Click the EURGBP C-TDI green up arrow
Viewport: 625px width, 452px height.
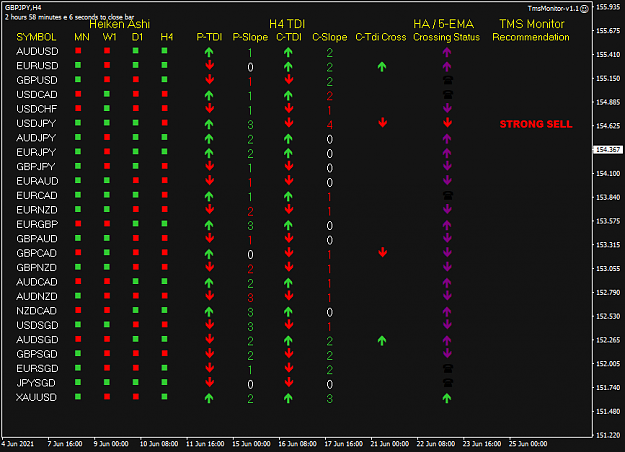click(x=288, y=225)
